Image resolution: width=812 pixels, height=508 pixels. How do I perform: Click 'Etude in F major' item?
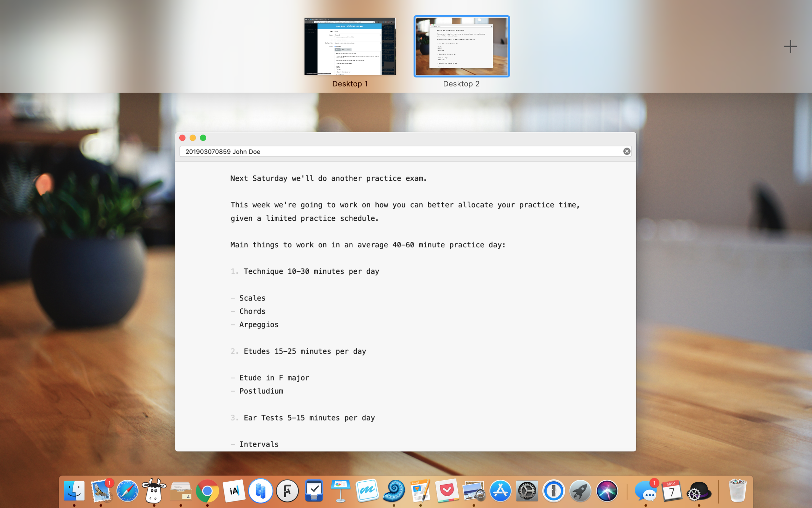(274, 378)
